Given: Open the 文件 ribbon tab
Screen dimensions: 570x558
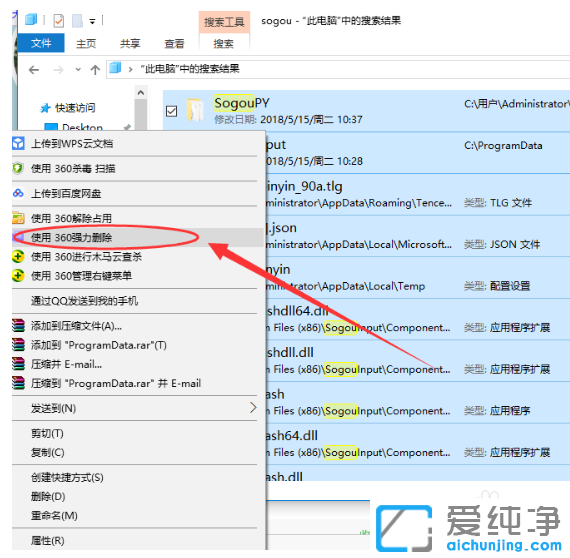Looking at the screenshot, I should click(41, 43).
